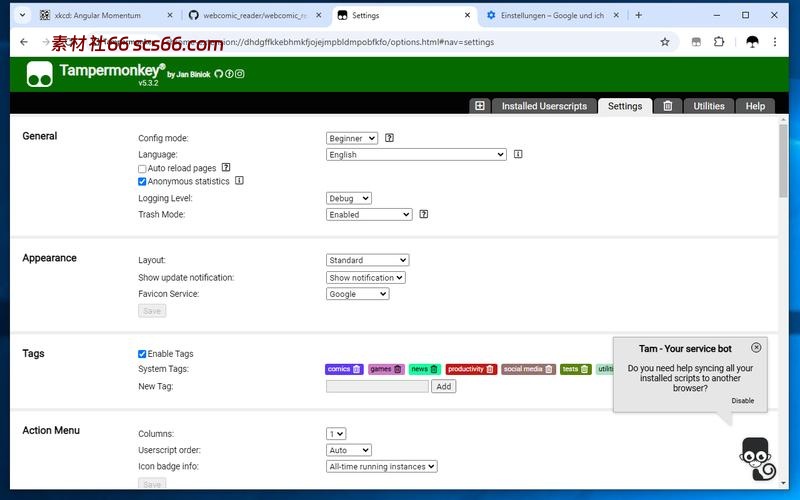Delete the comics system tag
Image resolution: width=800 pixels, height=500 pixels.
[357, 369]
